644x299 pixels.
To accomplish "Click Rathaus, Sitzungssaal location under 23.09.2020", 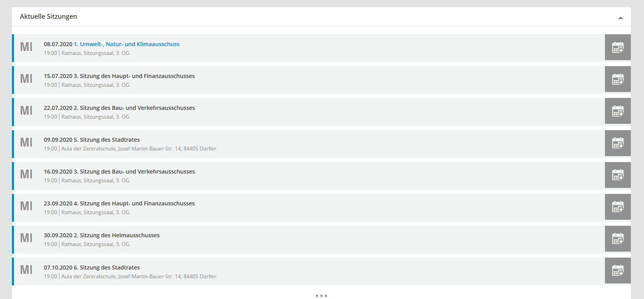I will 95,212.
